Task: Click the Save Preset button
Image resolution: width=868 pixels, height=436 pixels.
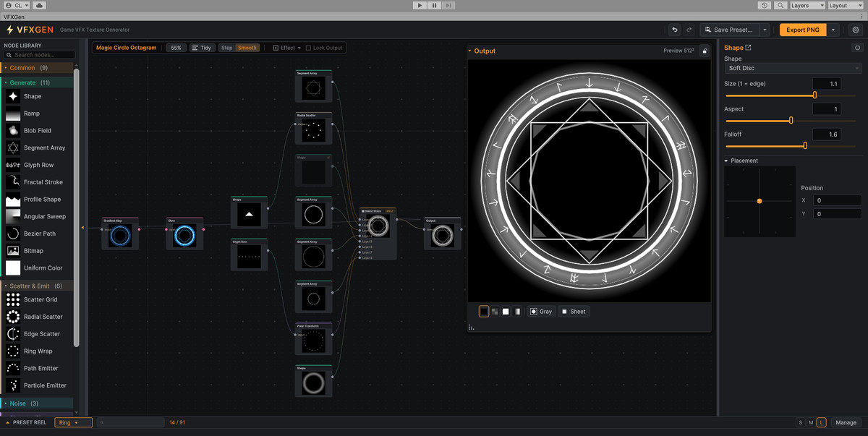Action: (x=730, y=30)
